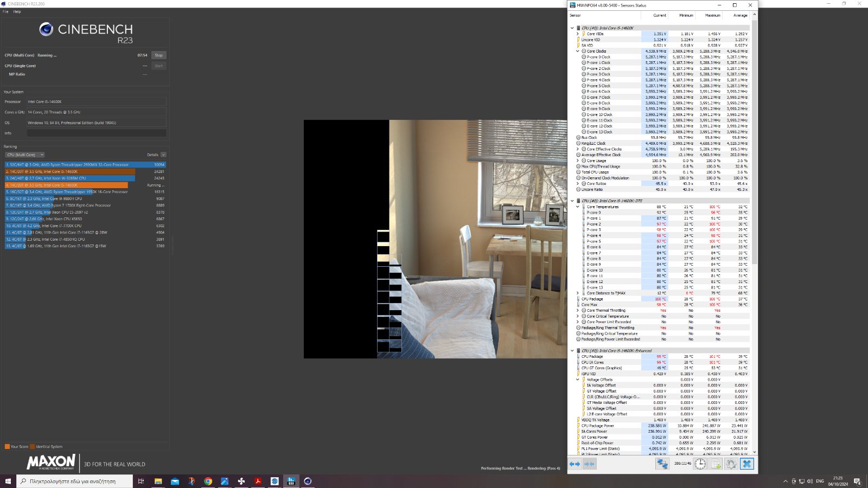The image size is (868, 488).
Task: Click the collapse columns arrows icon in HWiNFO
Action: 589,464
